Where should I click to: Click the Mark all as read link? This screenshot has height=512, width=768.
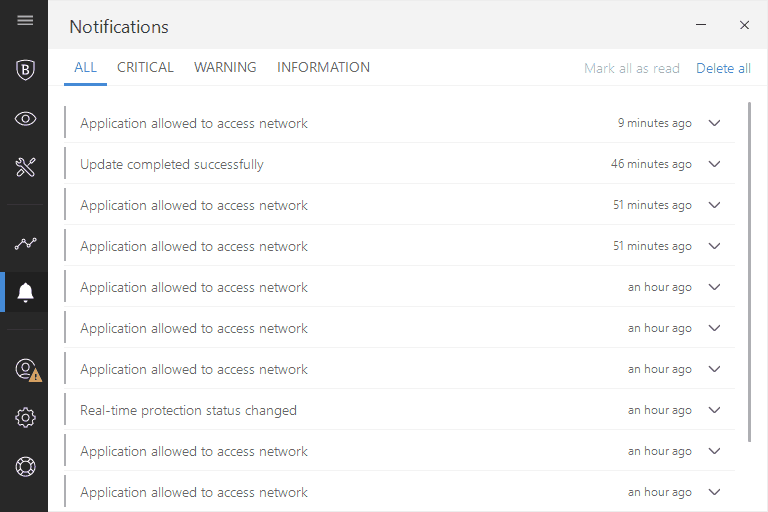tap(631, 68)
